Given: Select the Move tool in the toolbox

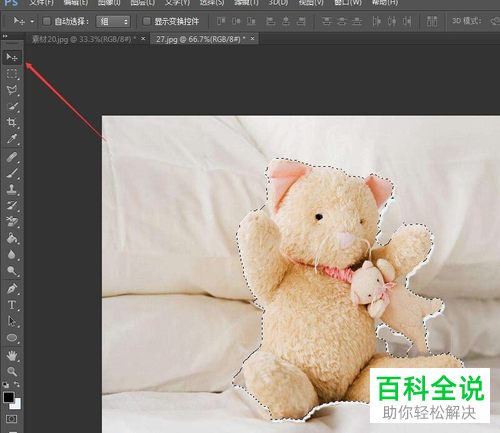Looking at the screenshot, I should tap(12, 57).
